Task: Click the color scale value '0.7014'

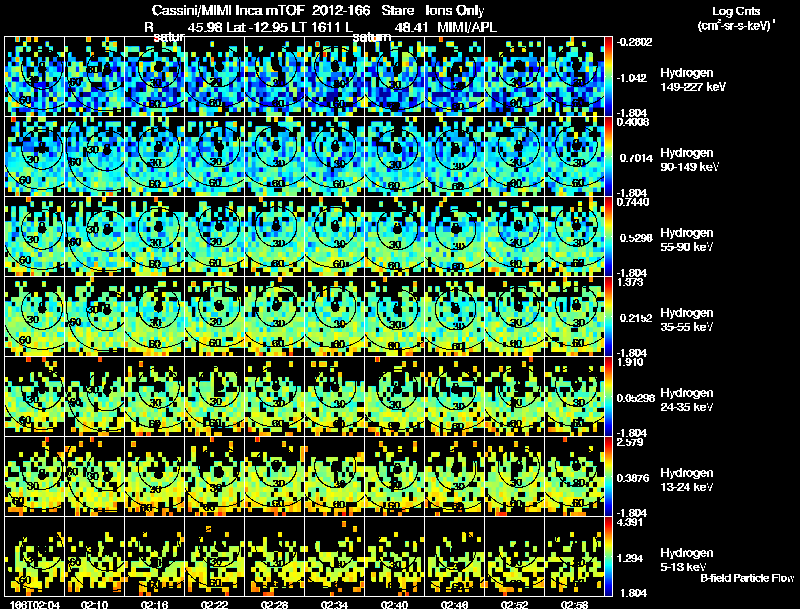Action: coord(636,158)
